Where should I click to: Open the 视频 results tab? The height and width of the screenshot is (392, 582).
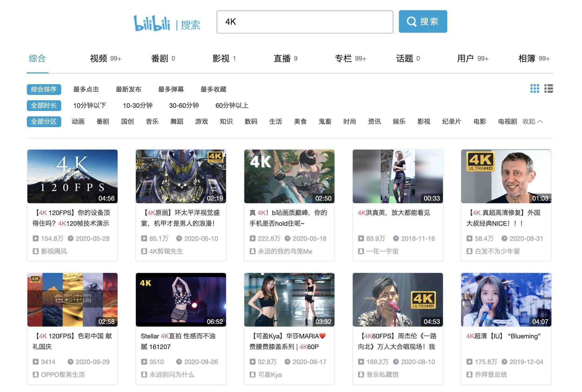[106, 58]
